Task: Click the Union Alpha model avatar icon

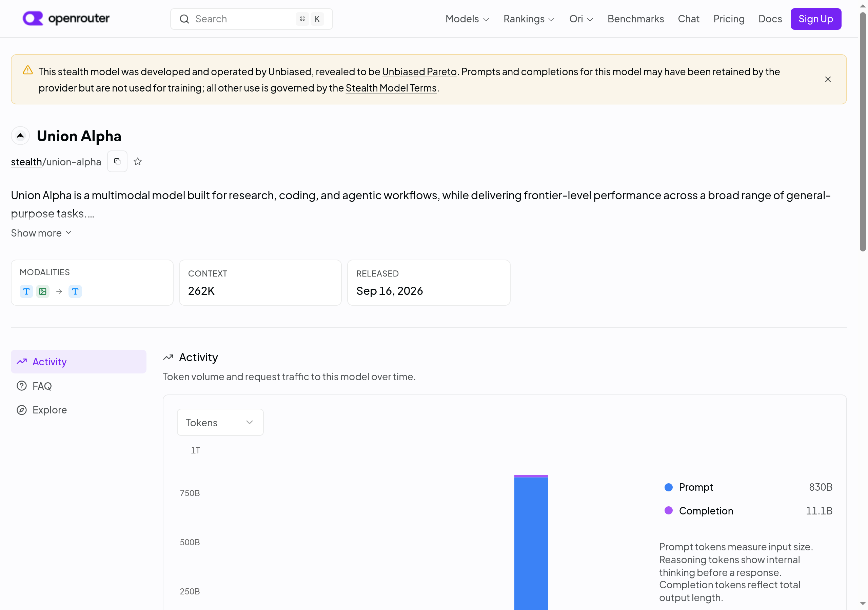Action: (20, 135)
